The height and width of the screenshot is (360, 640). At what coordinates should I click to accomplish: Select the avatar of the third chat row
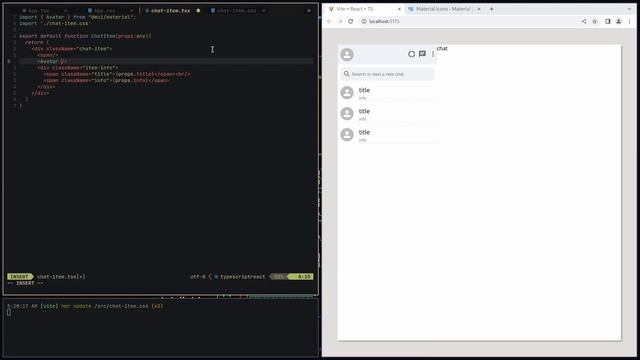coord(347,134)
